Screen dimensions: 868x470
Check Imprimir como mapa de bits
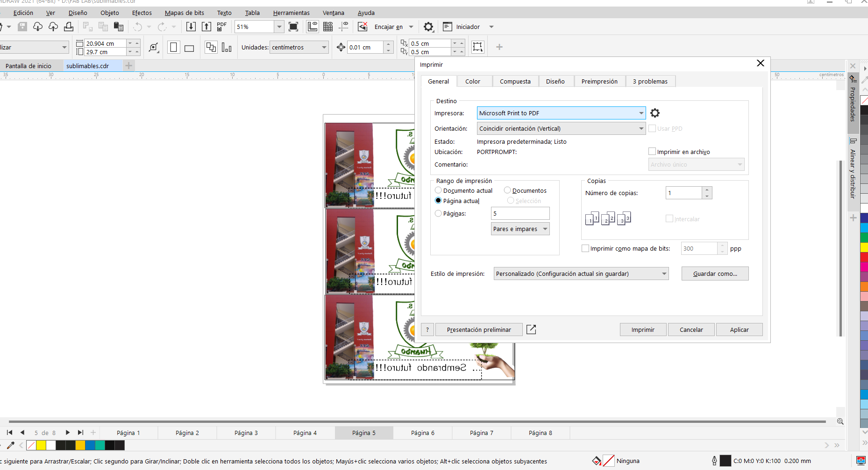click(585, 248)
